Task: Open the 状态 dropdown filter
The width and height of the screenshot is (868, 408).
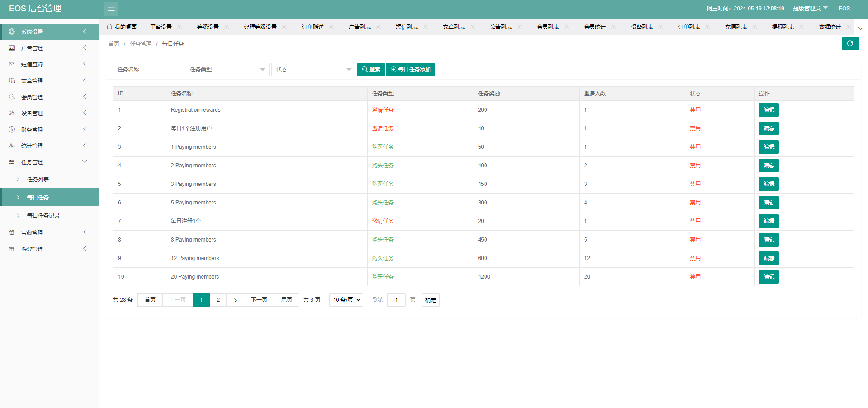Action: pos(313,70)
